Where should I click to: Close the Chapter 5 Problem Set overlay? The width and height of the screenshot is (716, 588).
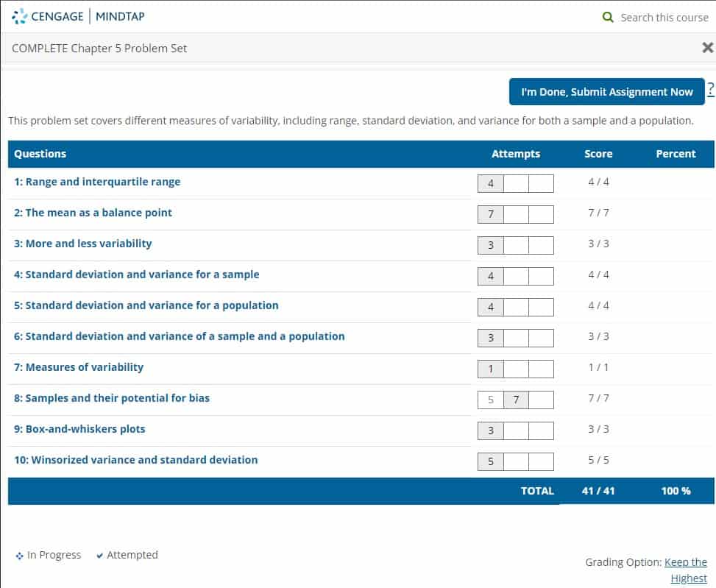pyautogui.click(x=709, y=47)
